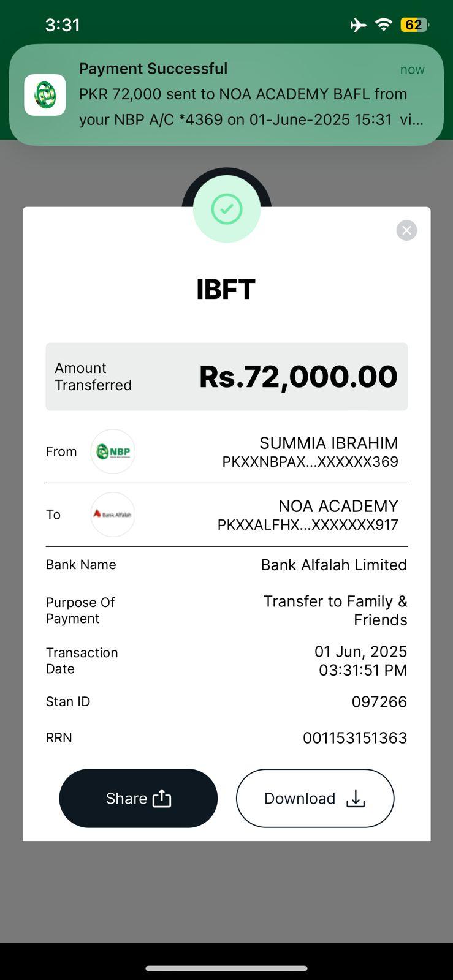Tap the status bar clock showing 3:31
453x980 pixels.
pos(63,25)
